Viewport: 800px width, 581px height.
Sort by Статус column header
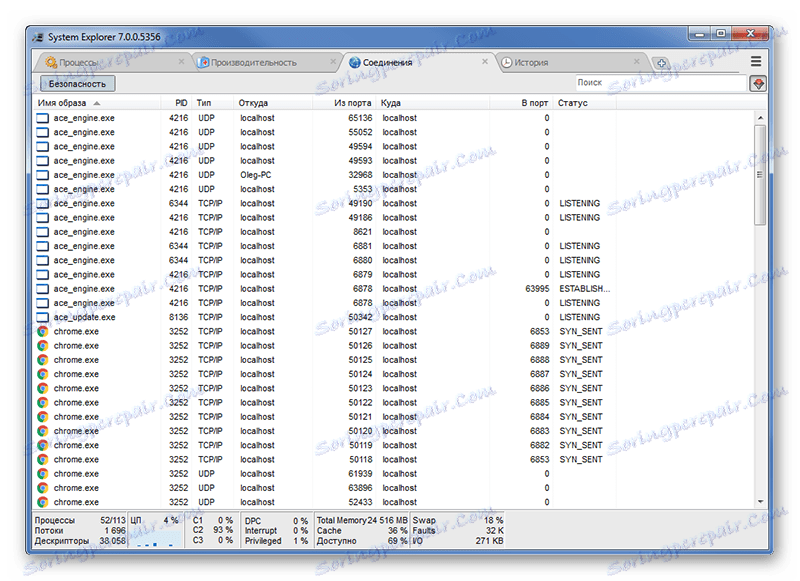[585, 103]
